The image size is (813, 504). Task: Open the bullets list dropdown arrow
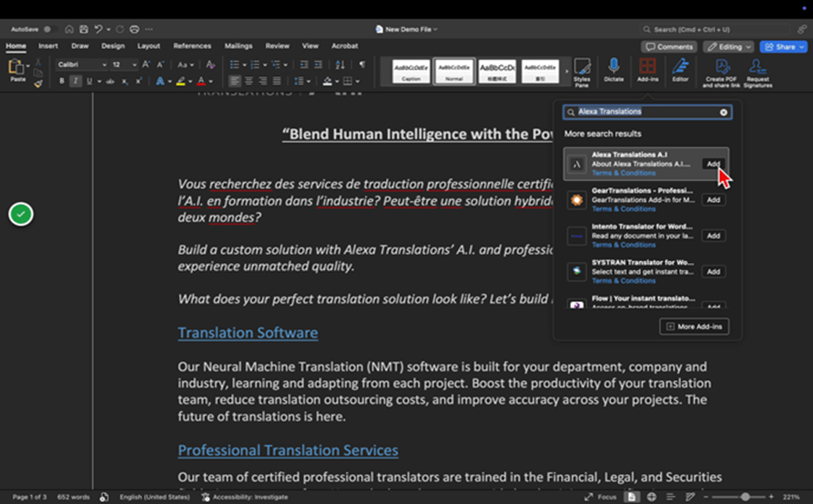(x=244, y=65)
